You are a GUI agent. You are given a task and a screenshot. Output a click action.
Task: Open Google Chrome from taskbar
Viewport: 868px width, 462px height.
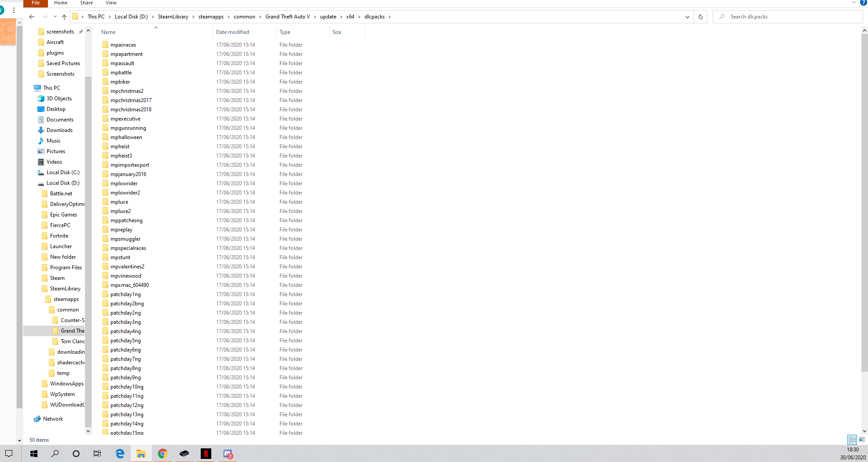coord(163,454)
